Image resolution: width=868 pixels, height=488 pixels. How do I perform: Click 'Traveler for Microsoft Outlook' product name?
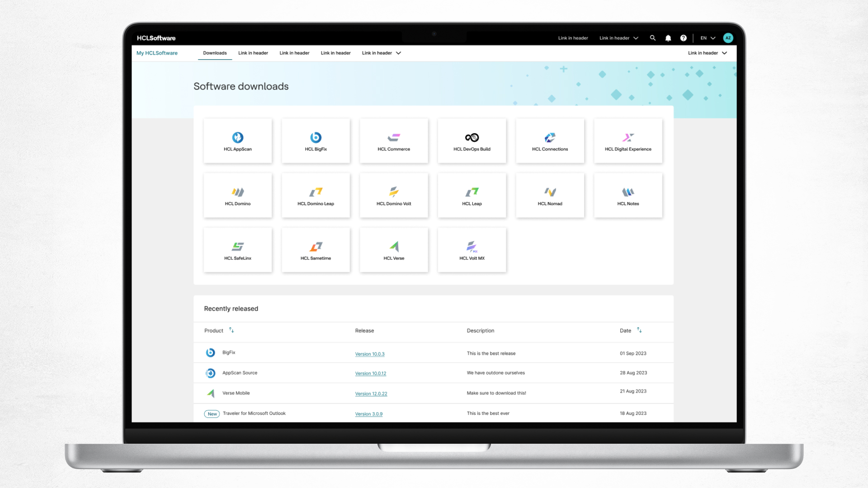[x=254, y=413]
